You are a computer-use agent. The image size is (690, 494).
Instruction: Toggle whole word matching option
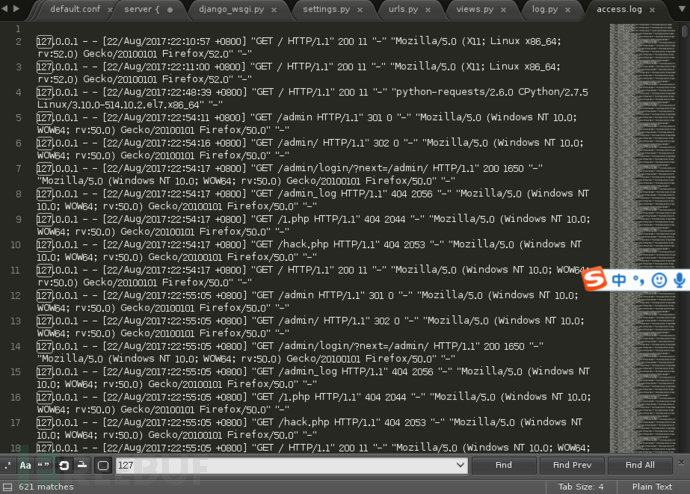44,465
